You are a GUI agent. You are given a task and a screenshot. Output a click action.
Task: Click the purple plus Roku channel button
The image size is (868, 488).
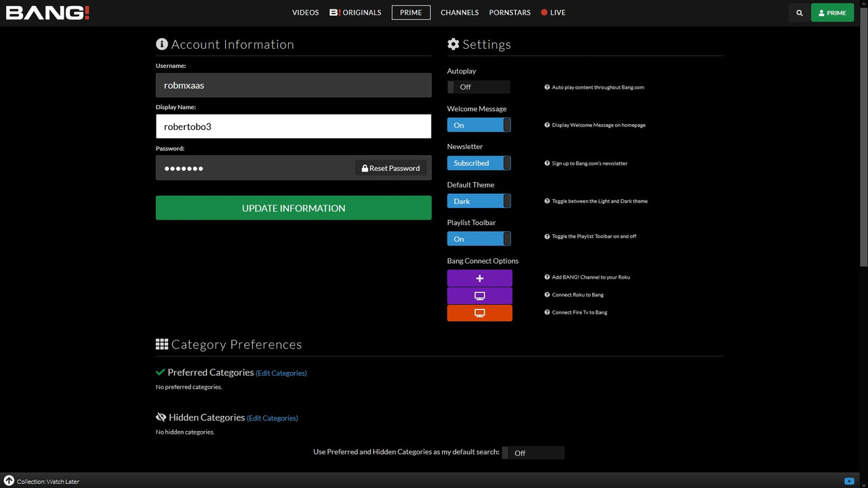tap(479, 278)
